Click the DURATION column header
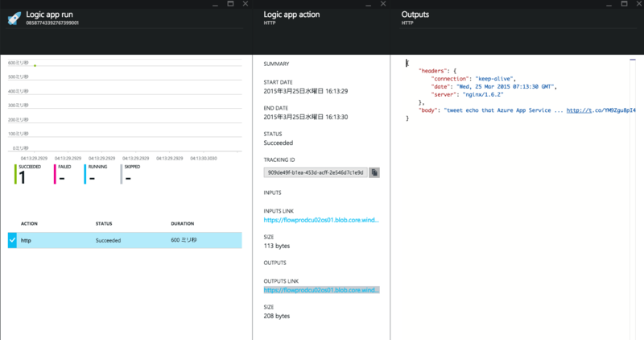Screen dimensions: 644x340 point(183,224)
